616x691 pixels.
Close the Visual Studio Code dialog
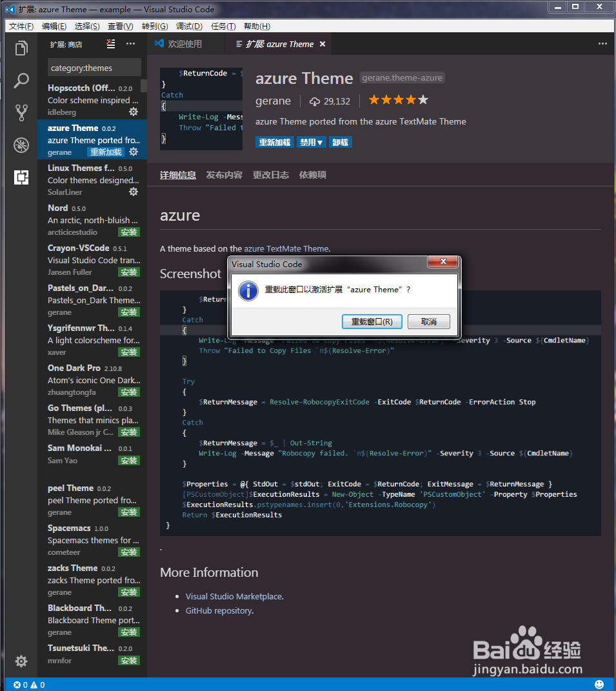(443, 261)
